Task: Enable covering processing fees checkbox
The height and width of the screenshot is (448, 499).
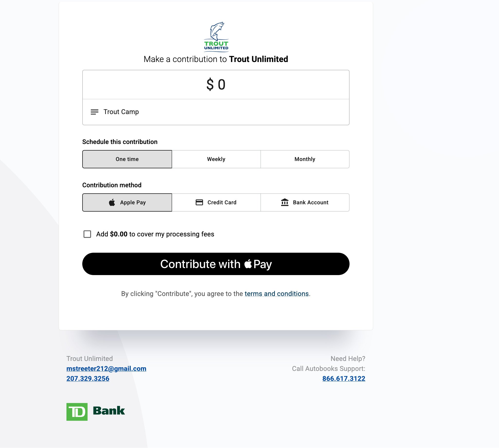Action: pos(87,234)
